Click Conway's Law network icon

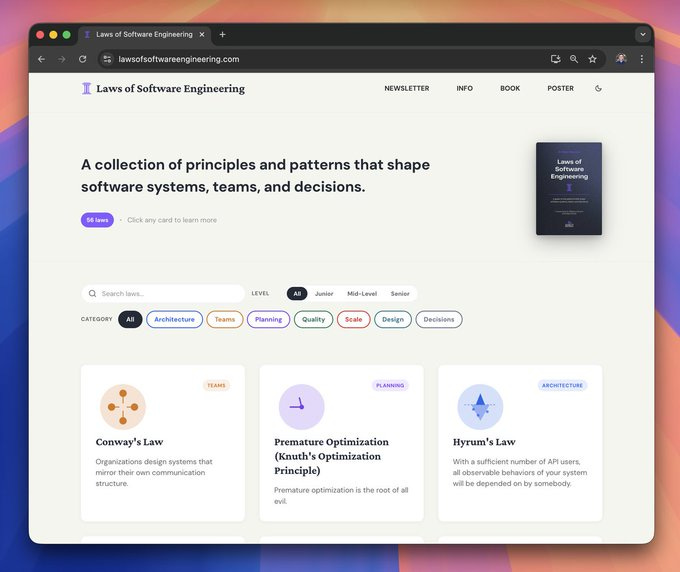click(x=123, y=407)
